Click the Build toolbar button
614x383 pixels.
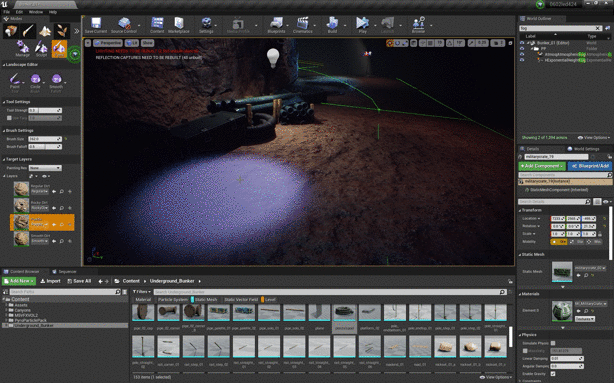pos(332,25)
